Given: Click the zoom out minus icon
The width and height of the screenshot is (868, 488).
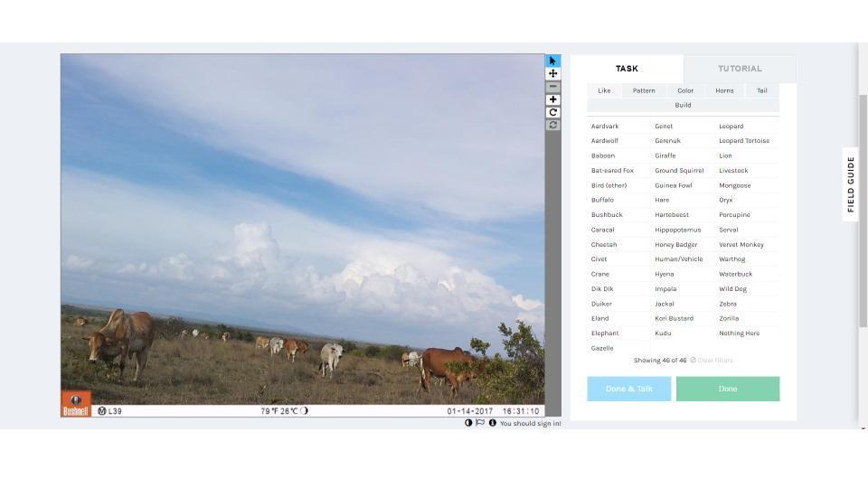Looking at the screenshot, I should pos(552,87).
